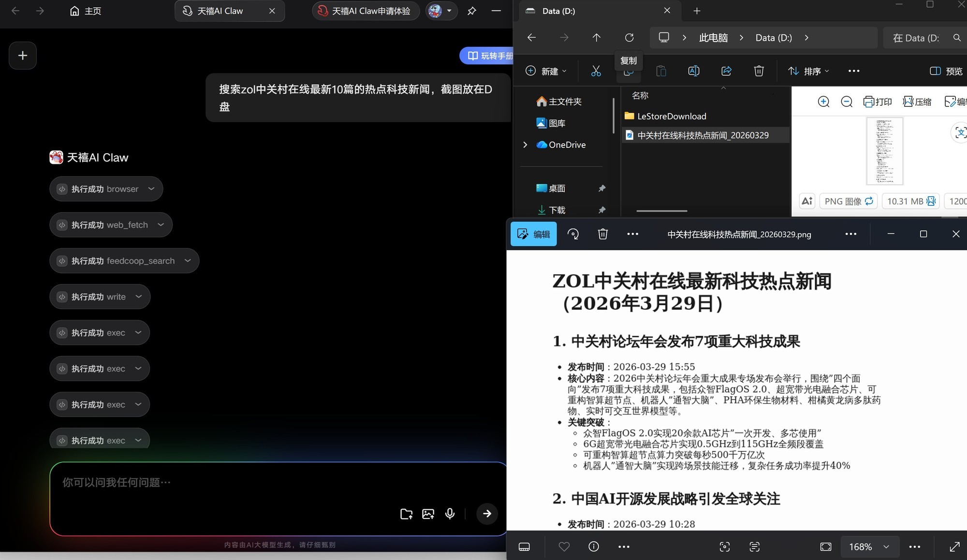Select 图库 in the navigation pane
Image resolution: width=967 pixels, height=560 pixels.
click(551, 123)
